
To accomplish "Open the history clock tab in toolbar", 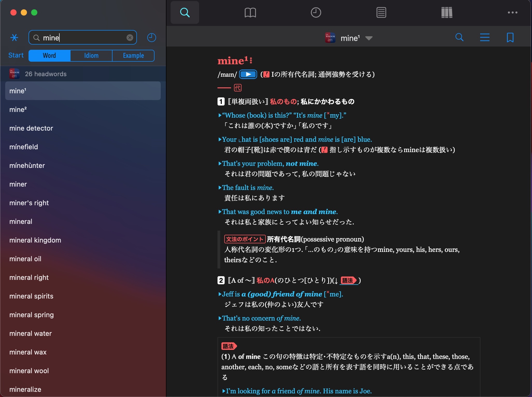I will [316, 12].
